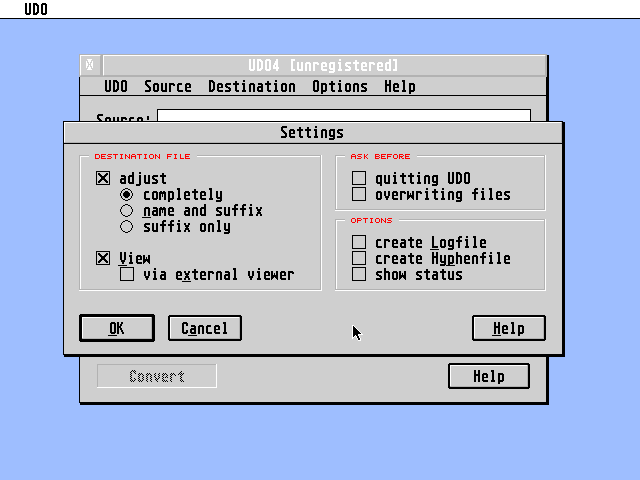Screen dimensions: 640x480
Task: Click the UDO4 [unregistered] title bar
Action: (324, 65)
